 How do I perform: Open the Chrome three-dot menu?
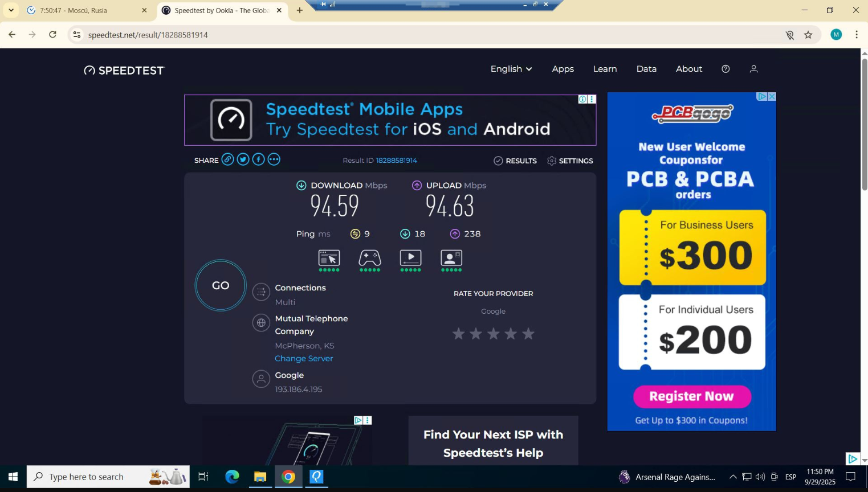857,35
